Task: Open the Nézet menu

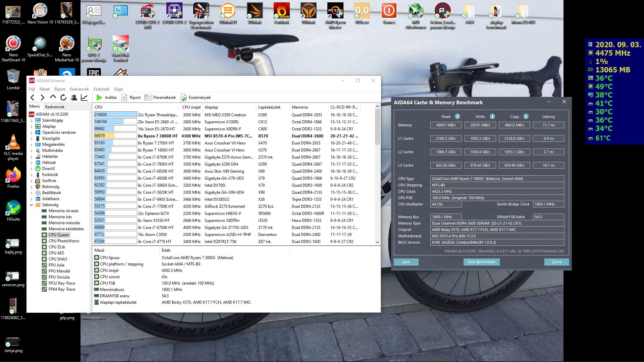Action: (45, 89)
